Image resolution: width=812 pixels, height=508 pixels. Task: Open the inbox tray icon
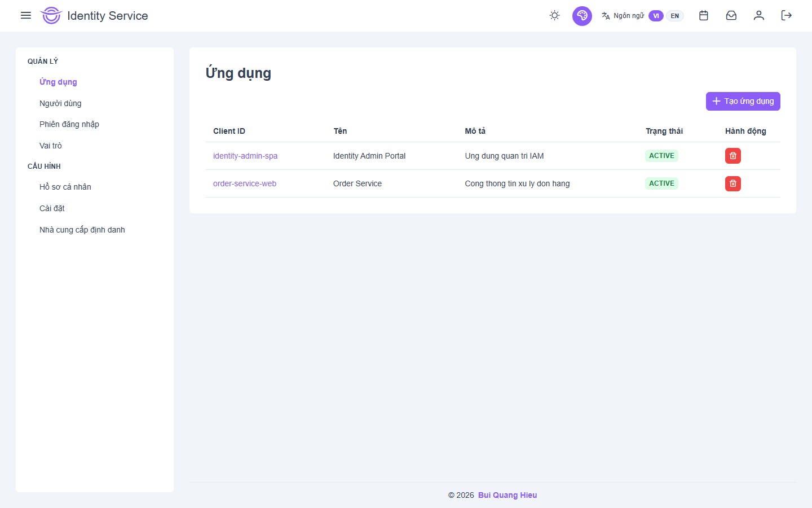[731, 15]
